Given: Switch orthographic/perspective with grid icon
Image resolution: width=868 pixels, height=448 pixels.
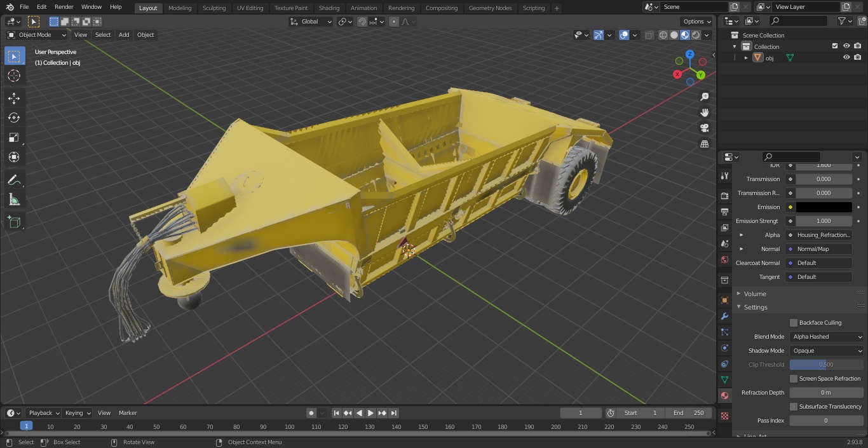Looking at the screenshot, I should 704,144.
